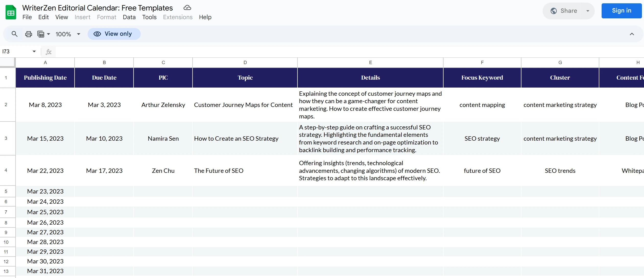Click the Due Date header cell
The width and height of the screenshot is (644, 278).
tap(104, 78)
